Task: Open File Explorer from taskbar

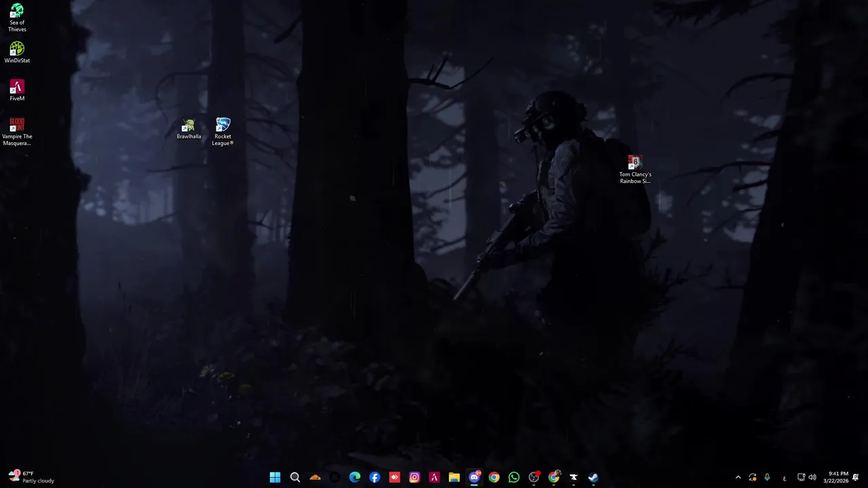Action: tap(454, 477)
